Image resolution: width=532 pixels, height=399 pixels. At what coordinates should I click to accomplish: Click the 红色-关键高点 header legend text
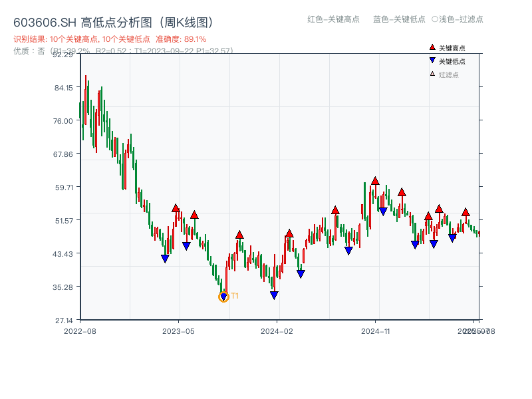[333, 19]
